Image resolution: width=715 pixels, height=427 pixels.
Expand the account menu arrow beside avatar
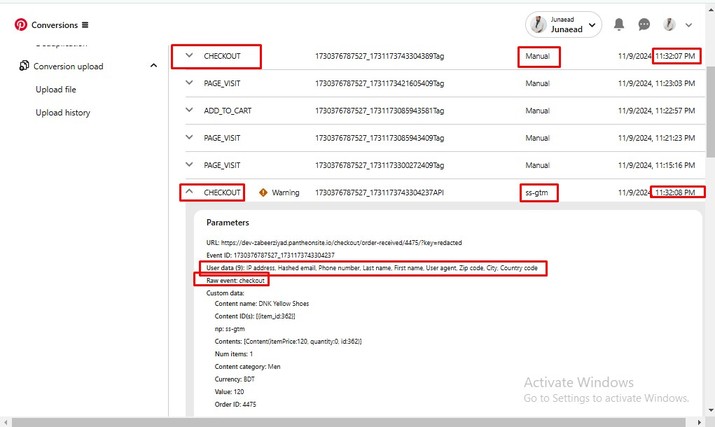coord(689,25)
